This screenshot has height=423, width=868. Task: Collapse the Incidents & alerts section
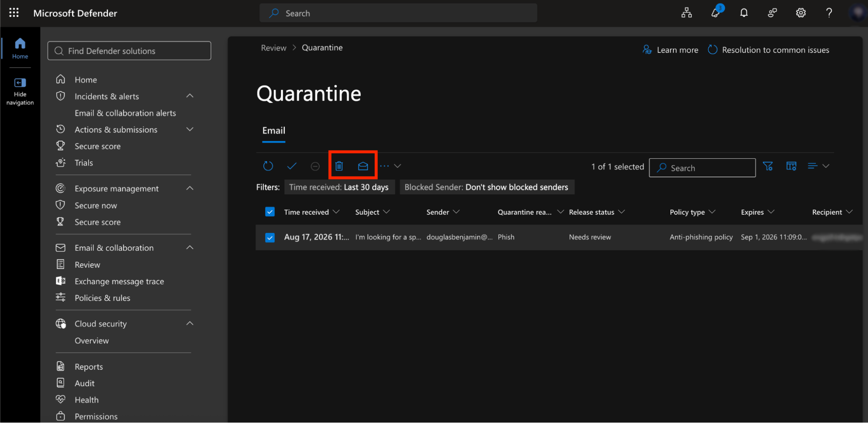pos(190,96)
